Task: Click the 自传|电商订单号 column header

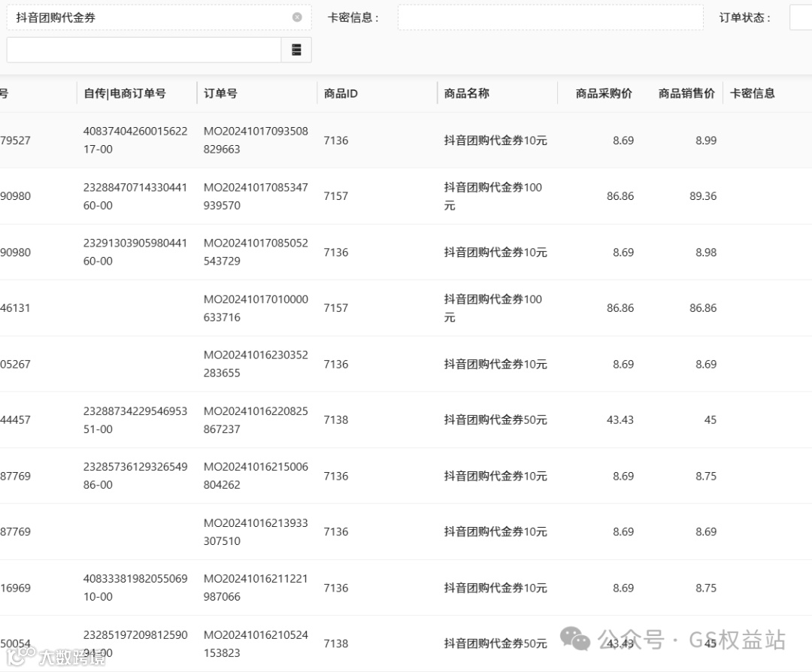Action: tap(125, 93)
